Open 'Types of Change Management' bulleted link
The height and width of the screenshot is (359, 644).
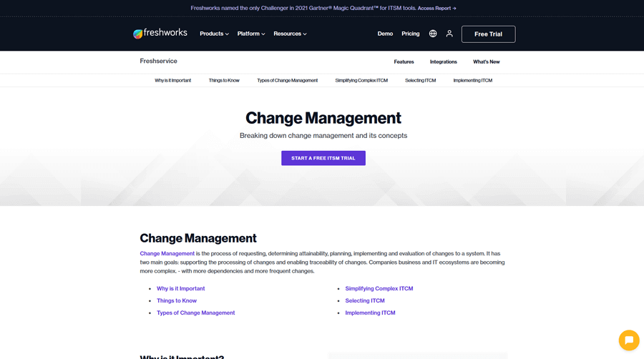pyautogui.click(x=195, y=313)
